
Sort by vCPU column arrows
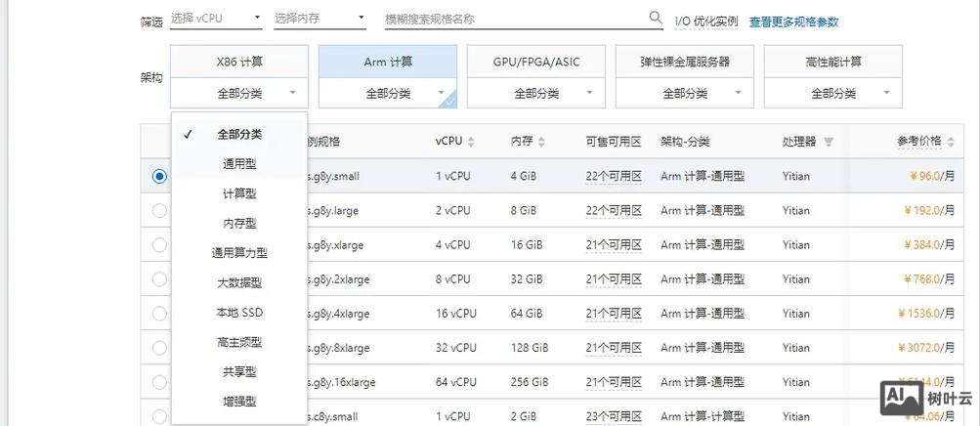coord(471,142)
